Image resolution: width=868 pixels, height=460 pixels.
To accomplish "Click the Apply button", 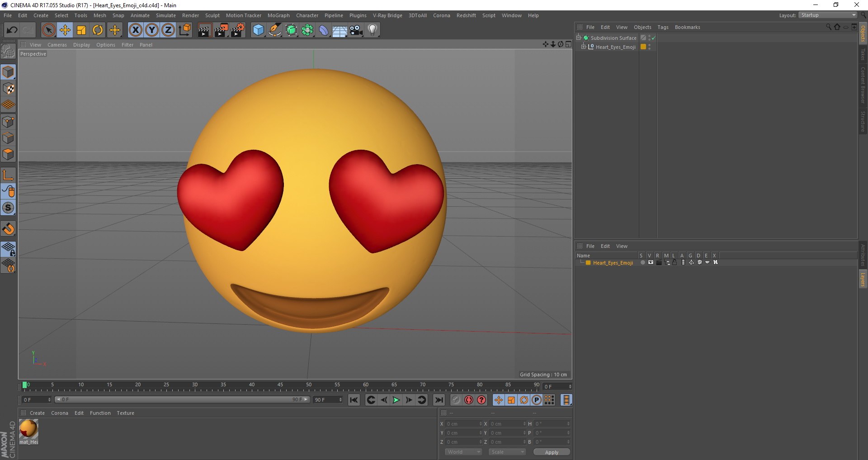I will [552, 452].
